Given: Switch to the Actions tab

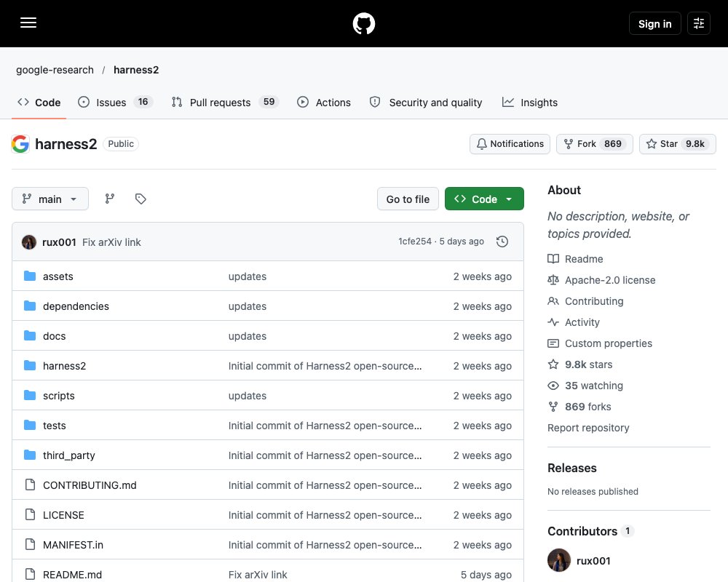Looking at the screenshot, I should tap(324, 103).
